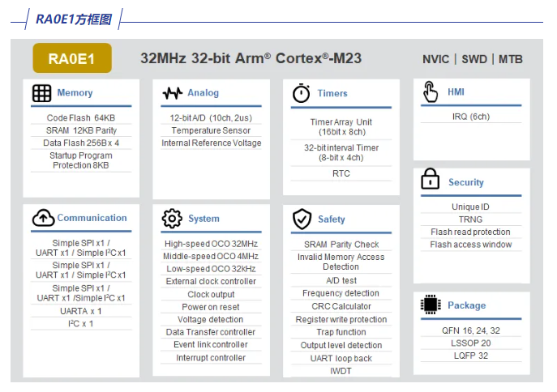Image resolution: width=557 pixels, height=392 pixels.
Task: Select Flash read protection row
Action: [x=471, y=232]
